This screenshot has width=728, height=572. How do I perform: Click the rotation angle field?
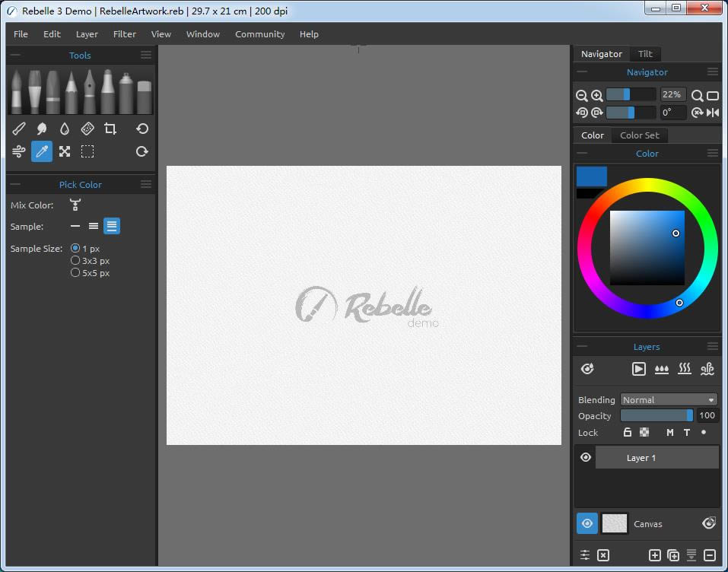(x=672, y=113)
